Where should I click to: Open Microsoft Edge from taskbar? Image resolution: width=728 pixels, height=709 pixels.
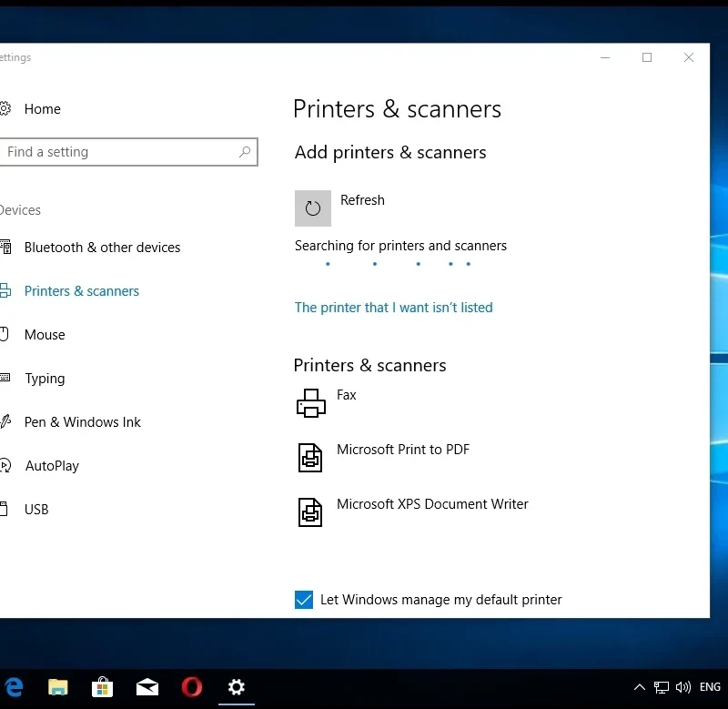click(14, 687)
